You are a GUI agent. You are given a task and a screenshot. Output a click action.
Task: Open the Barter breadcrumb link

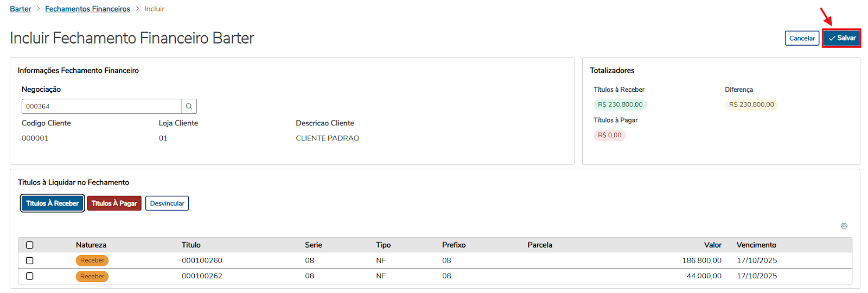click(21, 9)
